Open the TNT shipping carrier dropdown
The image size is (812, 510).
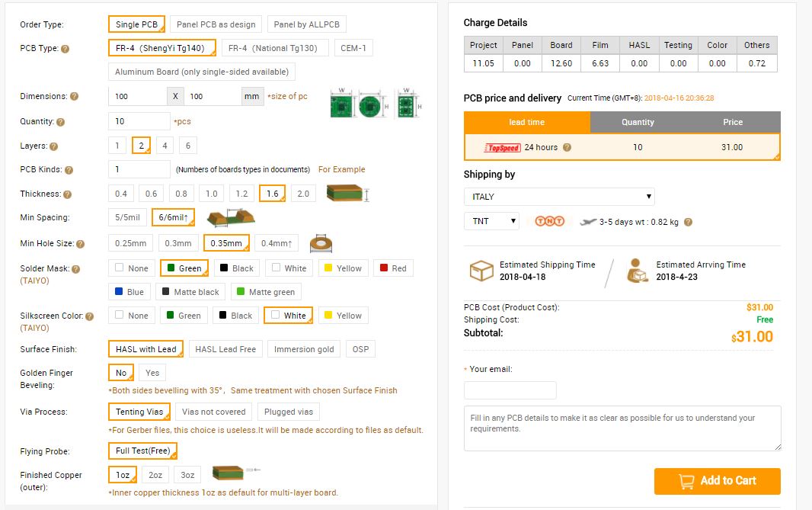tap(491, 221)
